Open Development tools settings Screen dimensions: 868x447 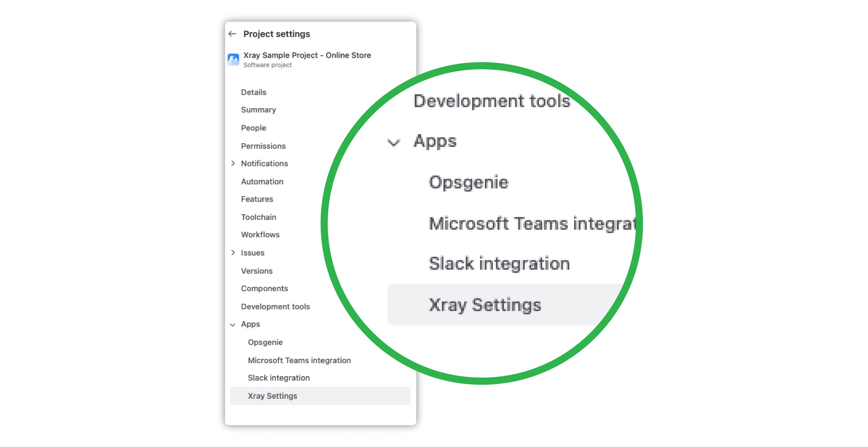(275, 306)
